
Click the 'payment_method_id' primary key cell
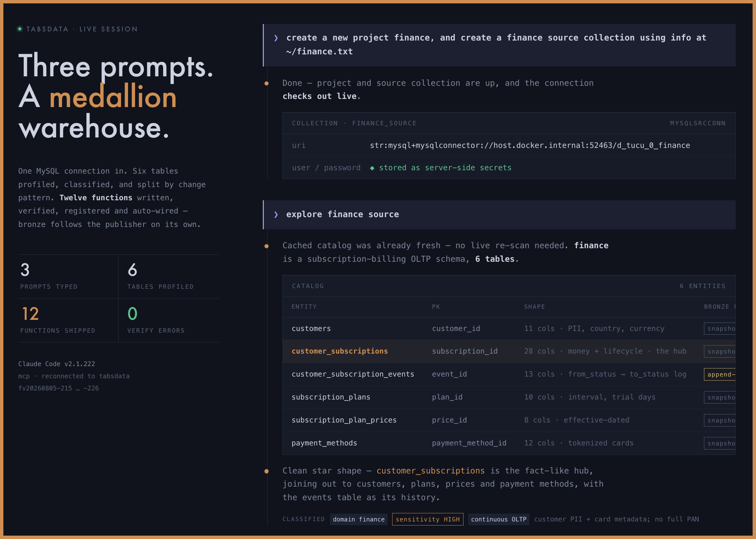tap(469, 443)
